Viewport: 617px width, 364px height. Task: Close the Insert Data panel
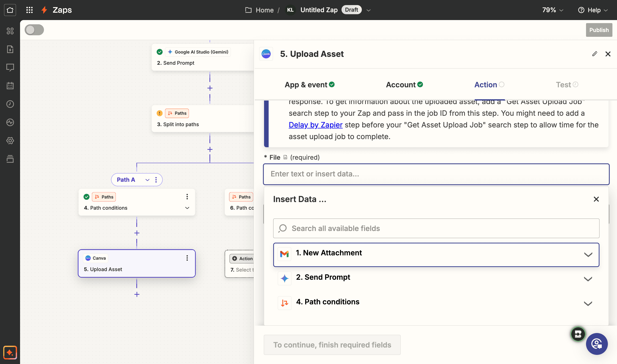[596, 199]
